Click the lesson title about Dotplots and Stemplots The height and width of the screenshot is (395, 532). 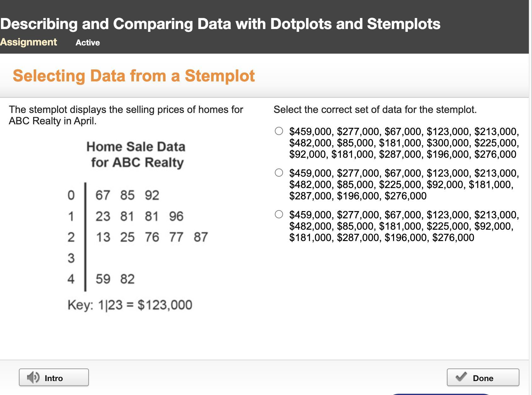[220, 24]
